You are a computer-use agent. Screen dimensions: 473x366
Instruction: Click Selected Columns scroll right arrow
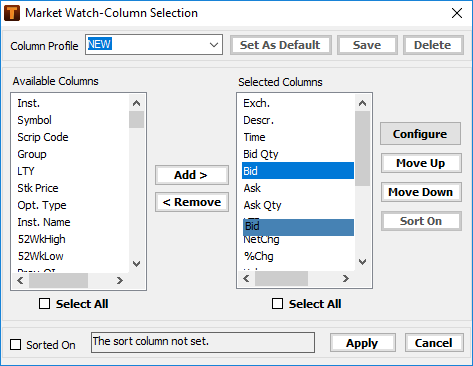[346, 278]
